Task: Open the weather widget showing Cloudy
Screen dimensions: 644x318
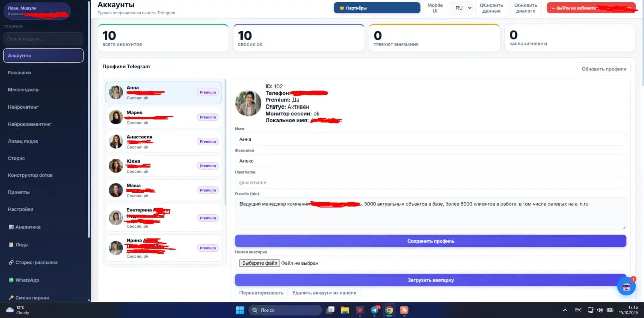Action: (18, 310)
